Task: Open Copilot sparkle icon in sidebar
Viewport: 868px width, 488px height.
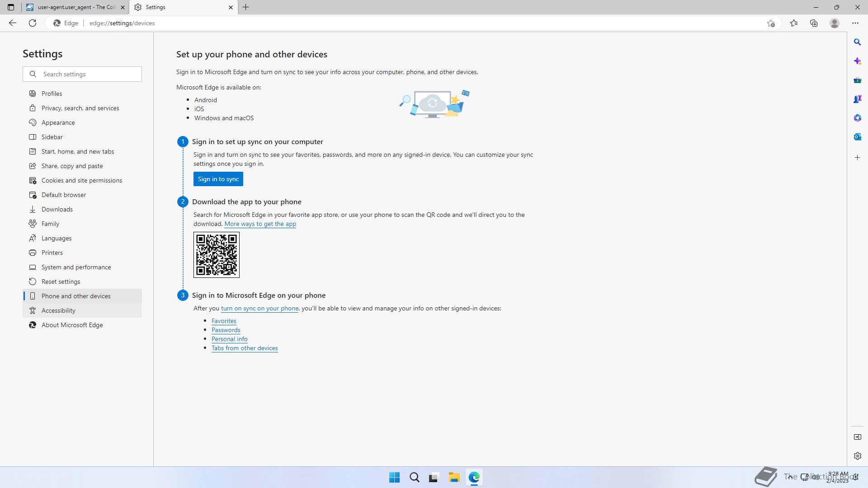Action: click(x=857, y=61)
